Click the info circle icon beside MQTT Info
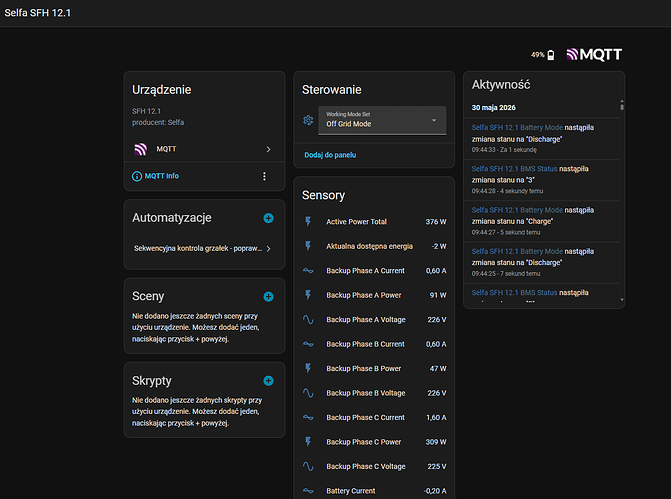 [137, 176]
